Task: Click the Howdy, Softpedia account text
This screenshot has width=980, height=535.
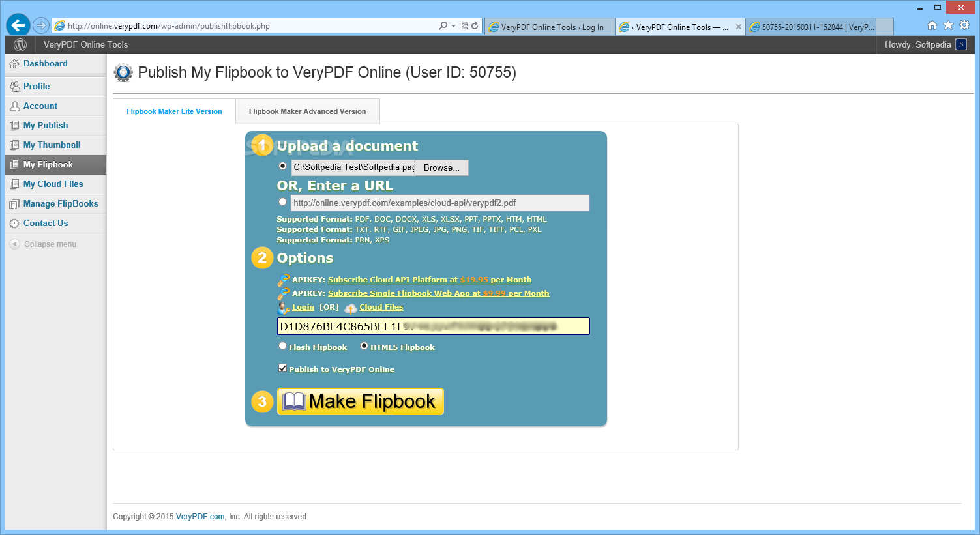Action: [x=917, y=44]
